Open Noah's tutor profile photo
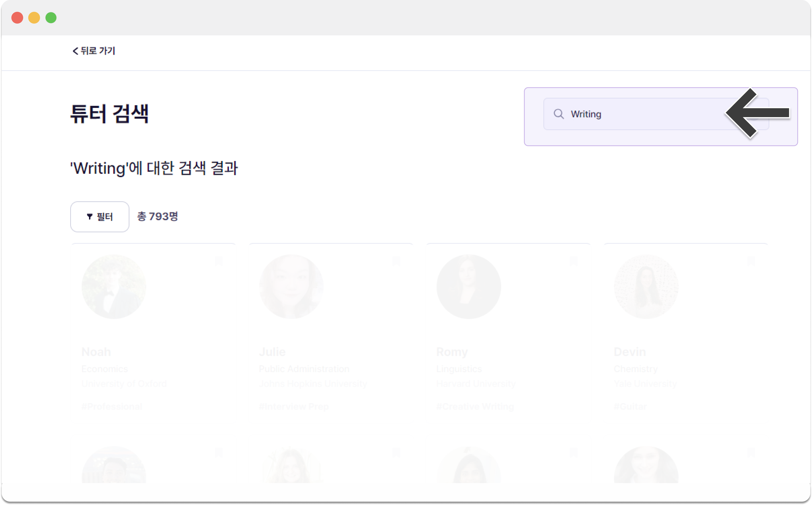Screen dimensions: 812x505 pos(114,287)
